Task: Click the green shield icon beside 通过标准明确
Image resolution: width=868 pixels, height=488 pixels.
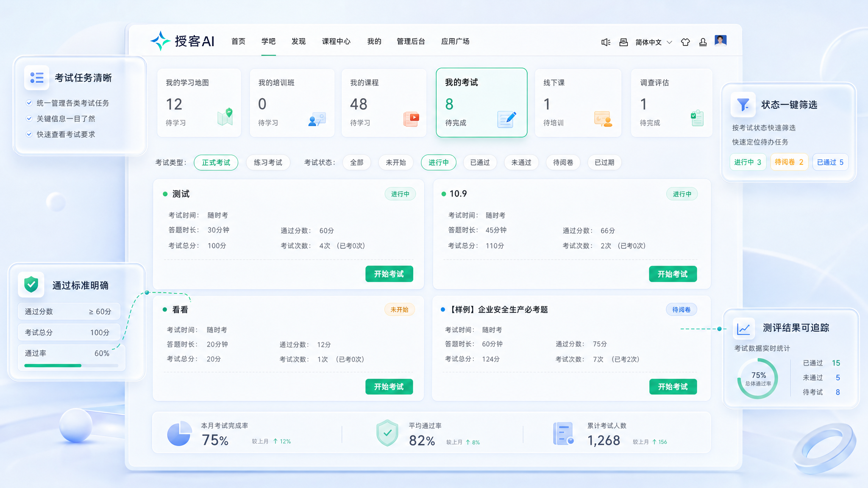Action: point(31,284)
